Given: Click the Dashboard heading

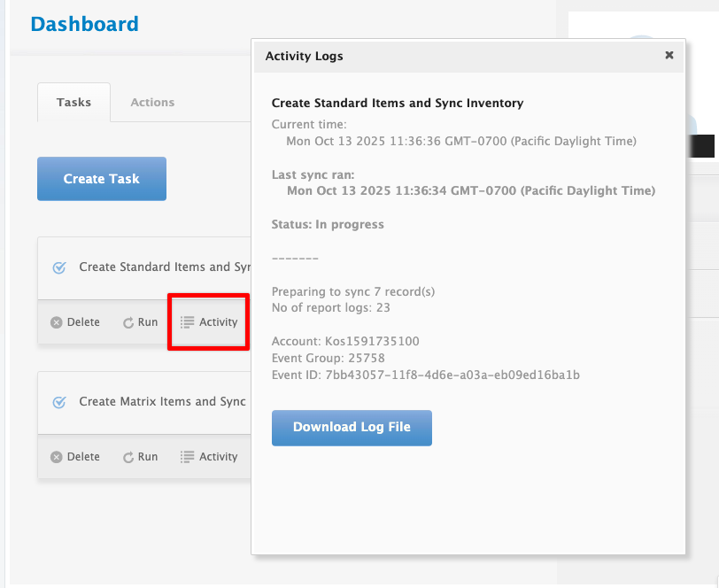Looking at the screenshot, I should 84,24.
